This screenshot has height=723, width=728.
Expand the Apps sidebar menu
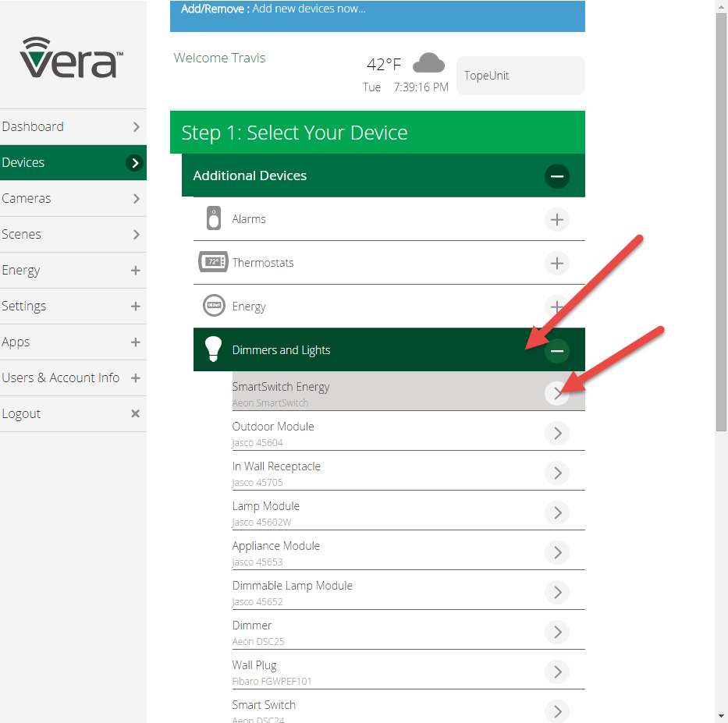tap(73, 342)
